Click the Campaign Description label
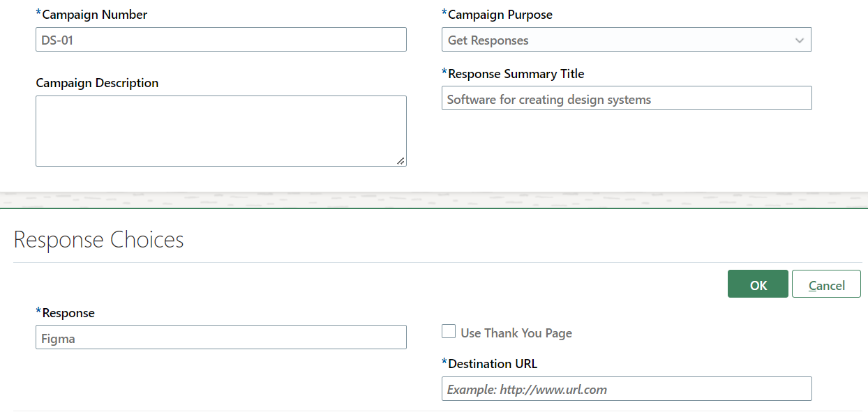 click(97, 83)
